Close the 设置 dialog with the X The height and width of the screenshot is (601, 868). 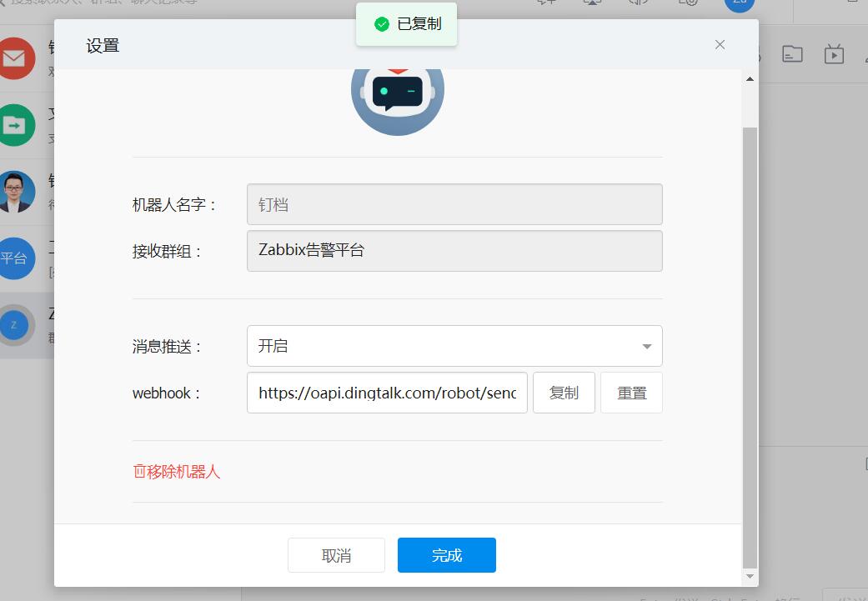coord(720,45)
